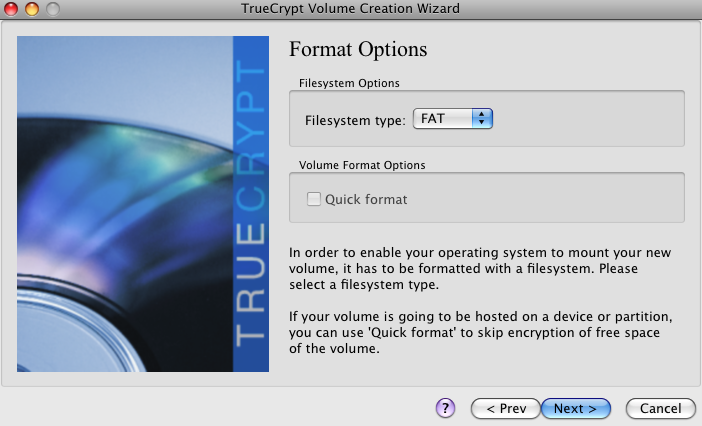Click the paragraph starting "If your volume is going"
Screen dimensions: 702x426
(481, 332)
